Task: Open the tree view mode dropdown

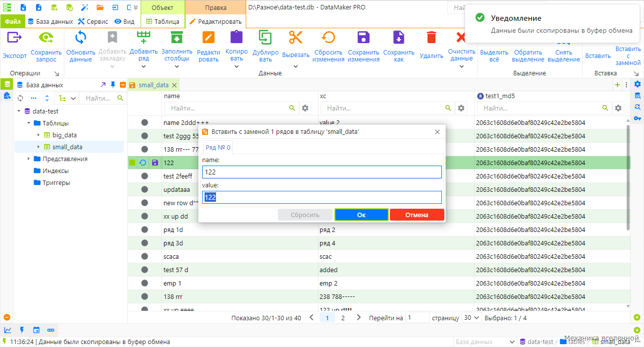Action: point(66,98)
